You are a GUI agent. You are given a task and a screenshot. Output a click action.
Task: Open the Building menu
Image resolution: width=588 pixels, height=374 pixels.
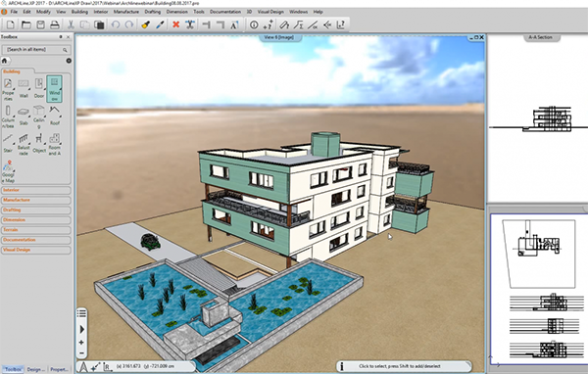(79, 12)
